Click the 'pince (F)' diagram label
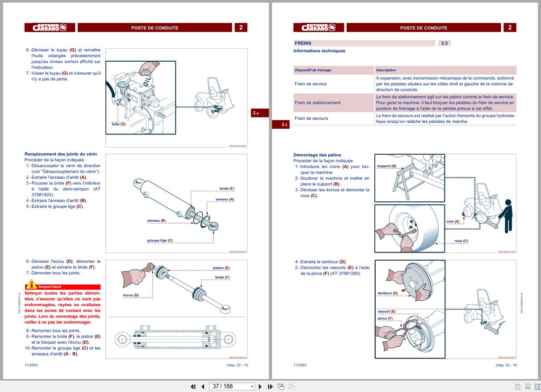This screenshot has height=392, width=541. coord(385,319)
